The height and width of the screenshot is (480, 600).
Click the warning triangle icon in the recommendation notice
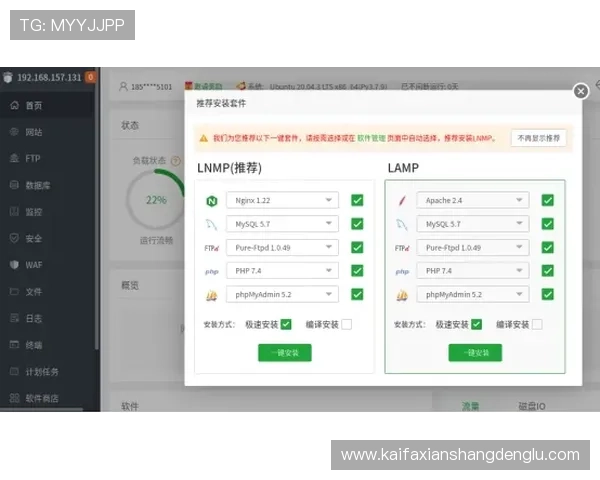204,138
